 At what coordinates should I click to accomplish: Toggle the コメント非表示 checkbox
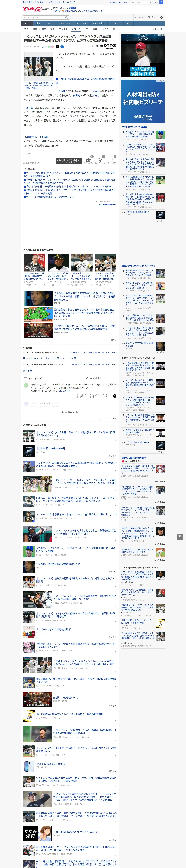tap(102, 418)
